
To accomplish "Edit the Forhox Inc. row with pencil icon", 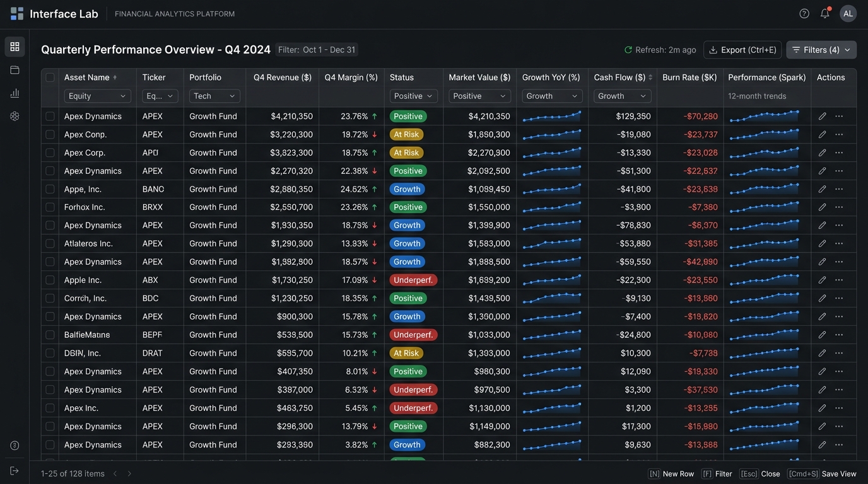I will click(x=822, y=207).
